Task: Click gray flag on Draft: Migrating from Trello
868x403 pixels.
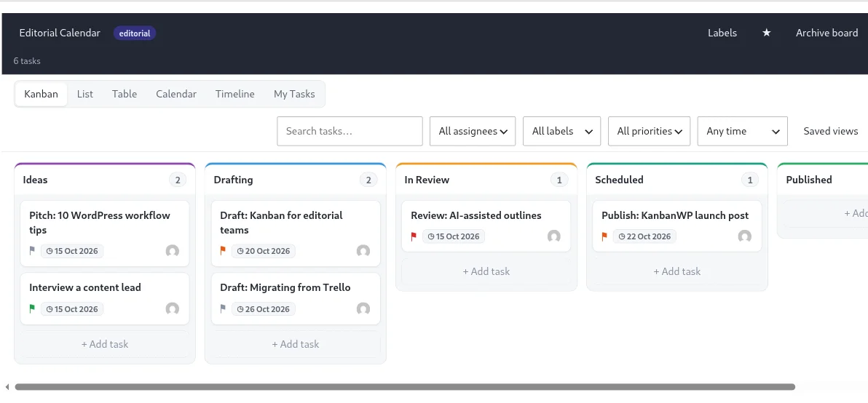Action: click(223, 309)
